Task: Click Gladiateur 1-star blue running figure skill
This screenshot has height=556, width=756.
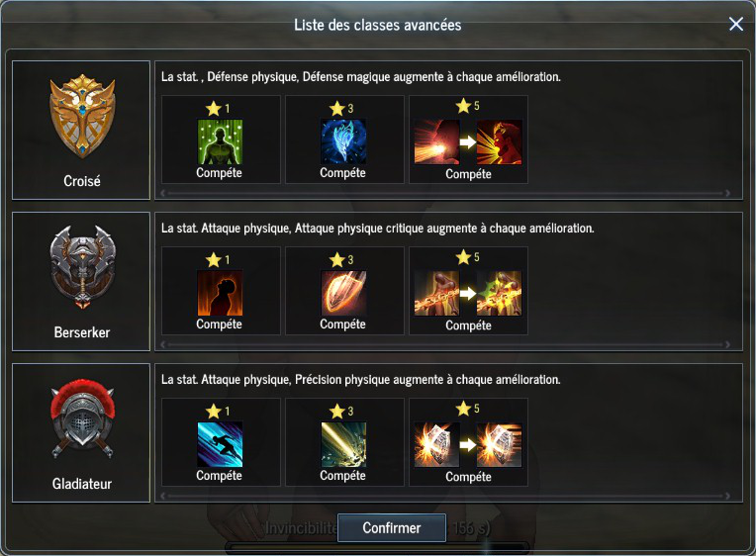Action: point(220,444)
